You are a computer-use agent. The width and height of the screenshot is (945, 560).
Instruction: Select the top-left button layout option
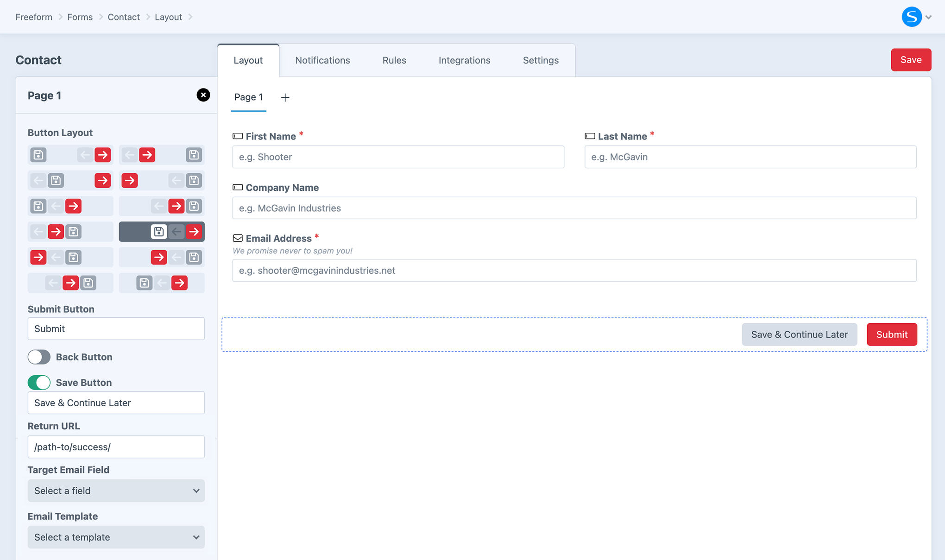[x=70, y=155]
